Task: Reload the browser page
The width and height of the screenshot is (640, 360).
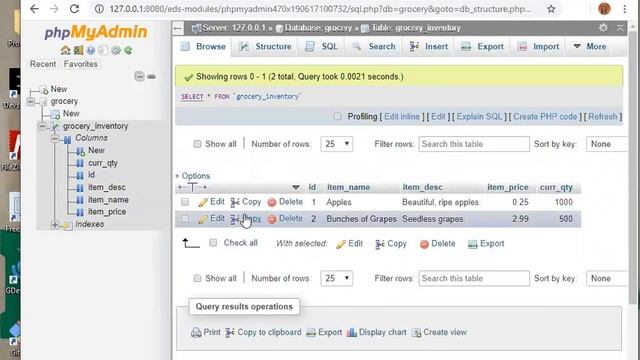Action: [x=74, y=9]
